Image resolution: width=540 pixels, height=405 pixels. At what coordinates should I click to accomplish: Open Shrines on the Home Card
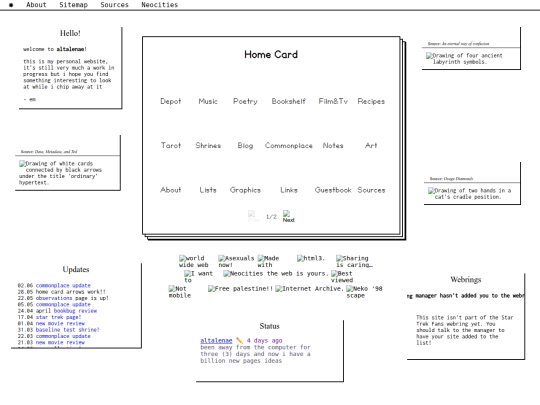coord(208,145)
